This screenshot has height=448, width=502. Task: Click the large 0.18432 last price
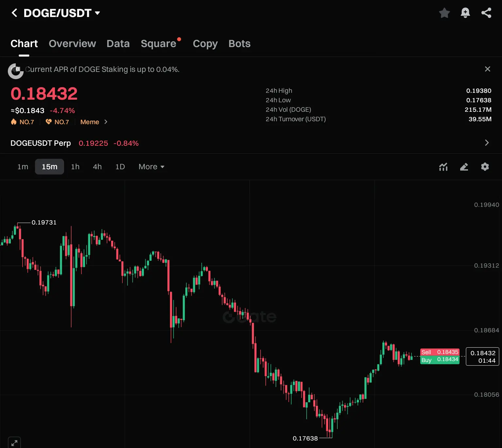point(44,94)
